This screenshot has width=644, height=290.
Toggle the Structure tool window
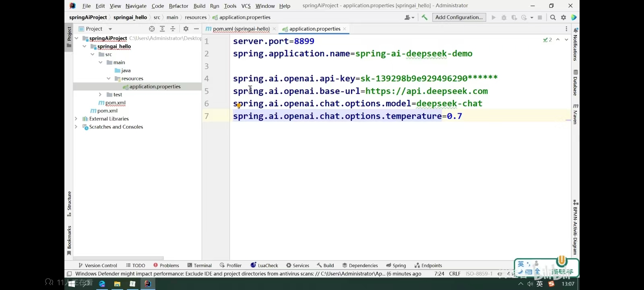(x=69, y=204)
